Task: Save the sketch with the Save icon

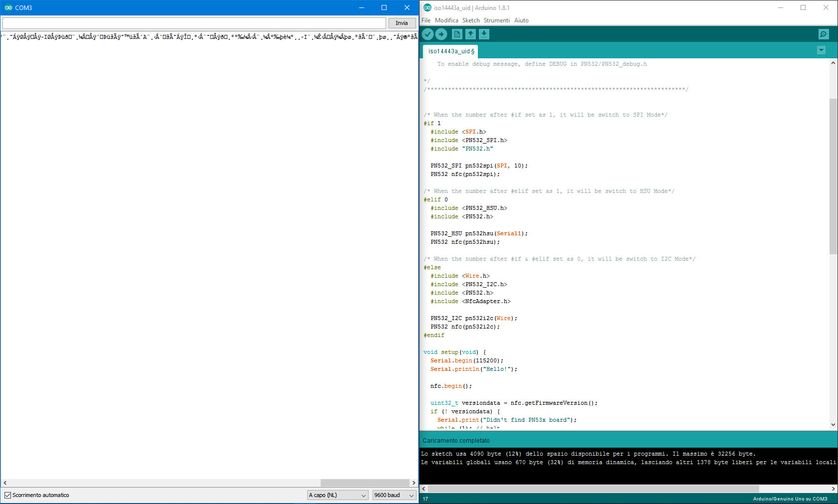Action: point(484,34)
